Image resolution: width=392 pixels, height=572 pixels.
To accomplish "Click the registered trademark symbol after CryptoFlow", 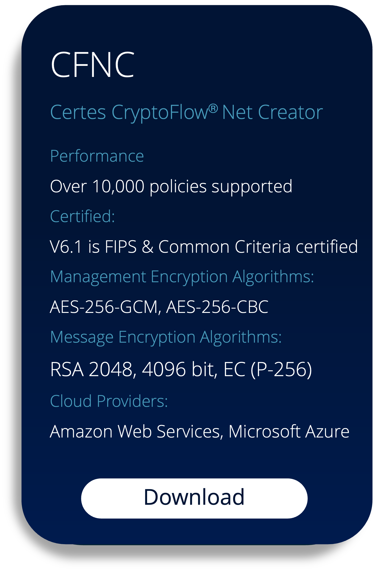I will [x=213, y=109].
